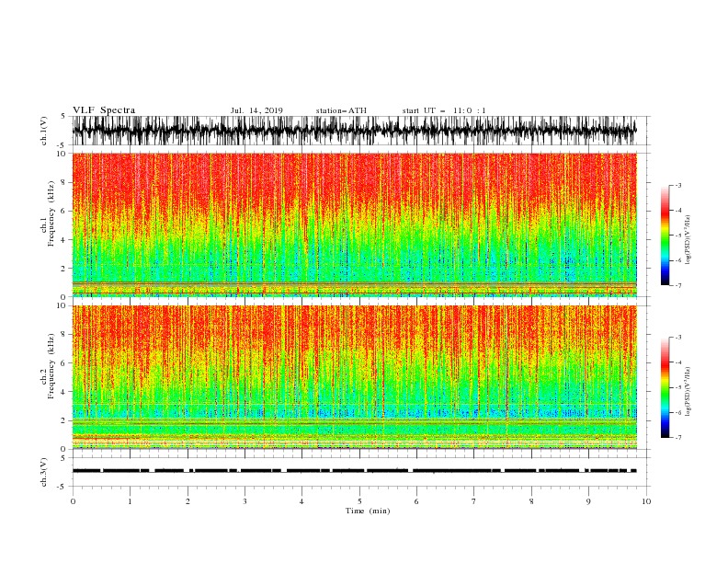Click the "station=ATH" label
This screenshot has height=563, width=728.
(x=341, y=110)
